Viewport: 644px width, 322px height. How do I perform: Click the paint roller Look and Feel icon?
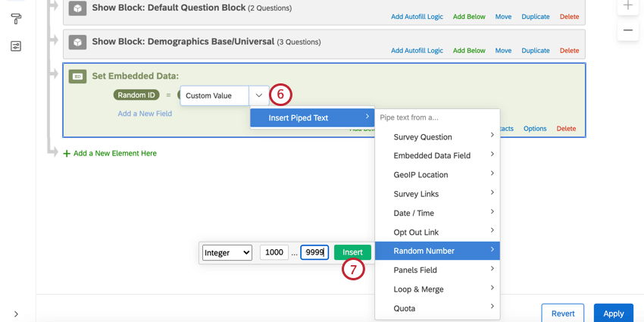[16, 18]
